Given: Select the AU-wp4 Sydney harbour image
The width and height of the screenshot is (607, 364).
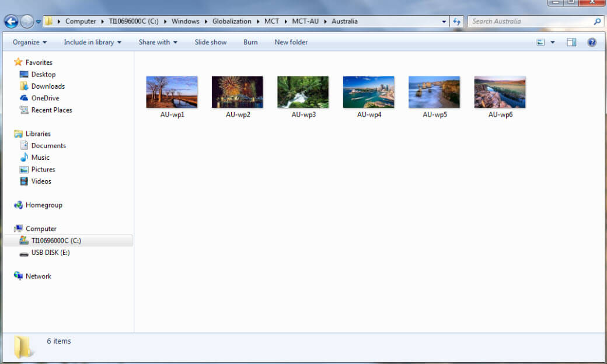Looking at the screenshot, I should [x=369, y=92].
